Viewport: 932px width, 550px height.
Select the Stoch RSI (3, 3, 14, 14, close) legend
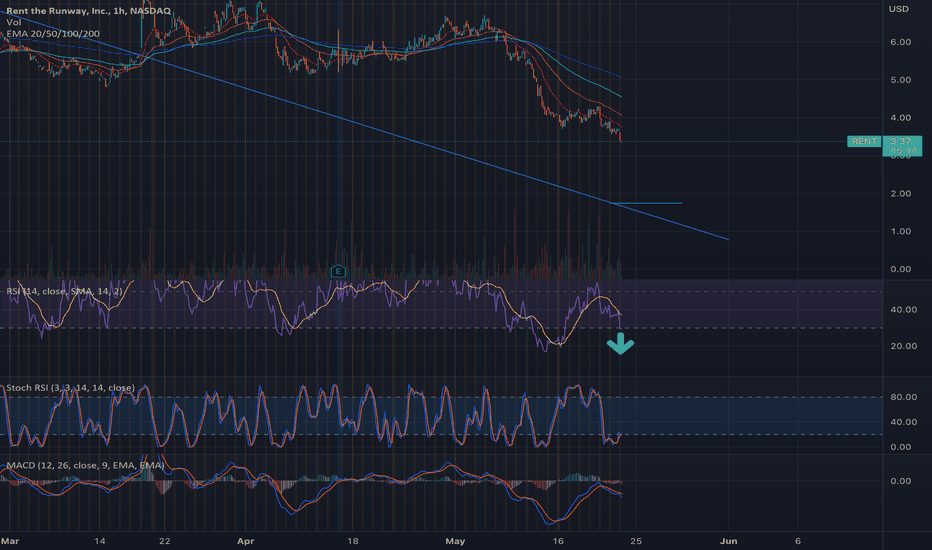coord(70,388)
